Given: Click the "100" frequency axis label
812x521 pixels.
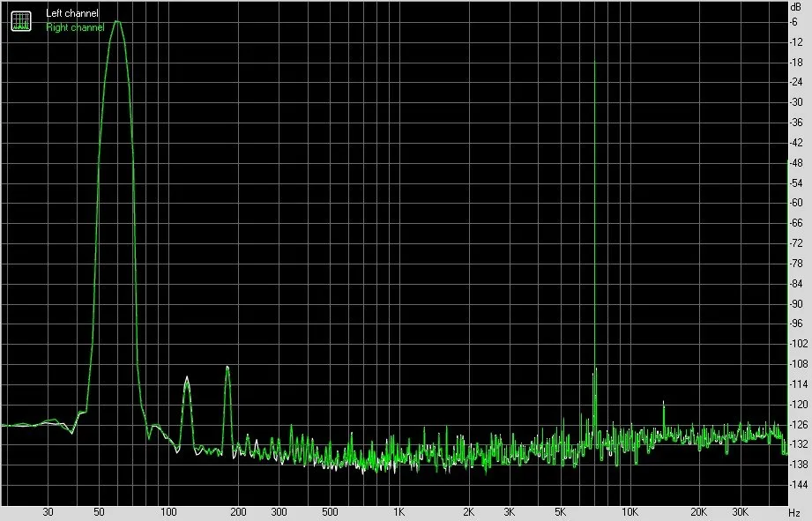Looking at the screenshot, I should tap(168, 512).
